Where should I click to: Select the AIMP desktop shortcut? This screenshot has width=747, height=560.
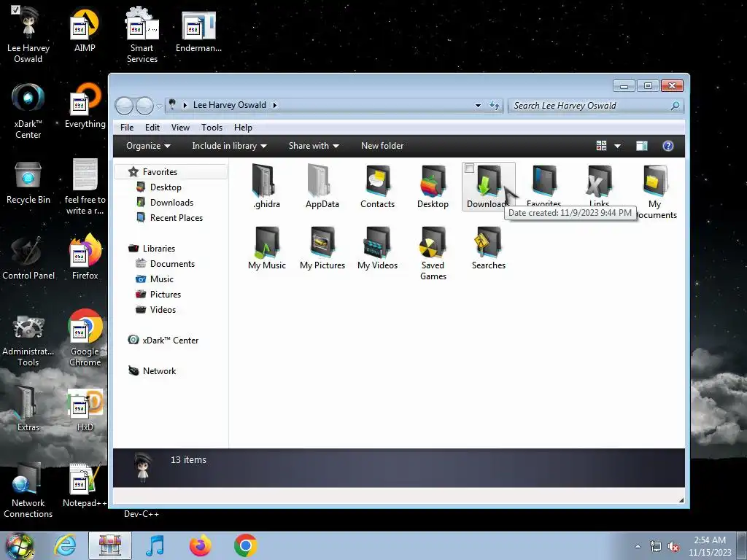click(x=85, y=31)
